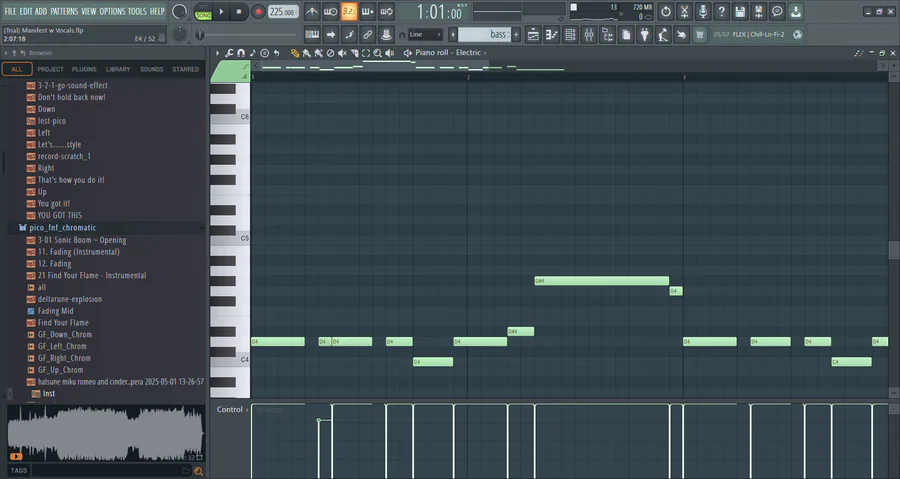This screenshot has width=900, height=479.
Task: Click the song position slider handle
Action: tap(200, 36)
